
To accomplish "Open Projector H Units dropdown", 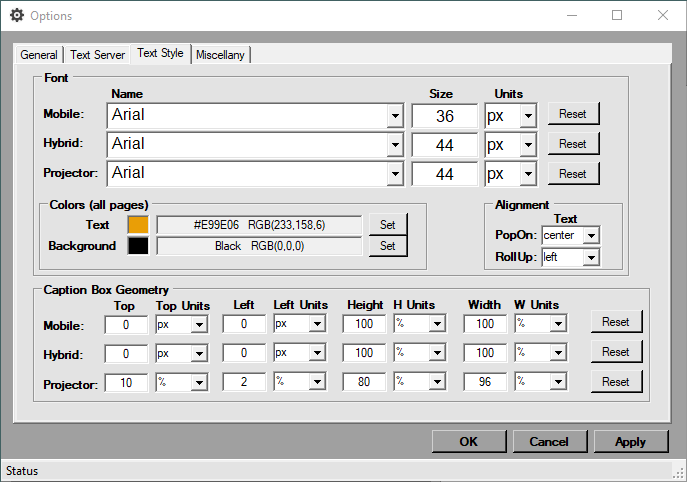I will coord(437,382).
